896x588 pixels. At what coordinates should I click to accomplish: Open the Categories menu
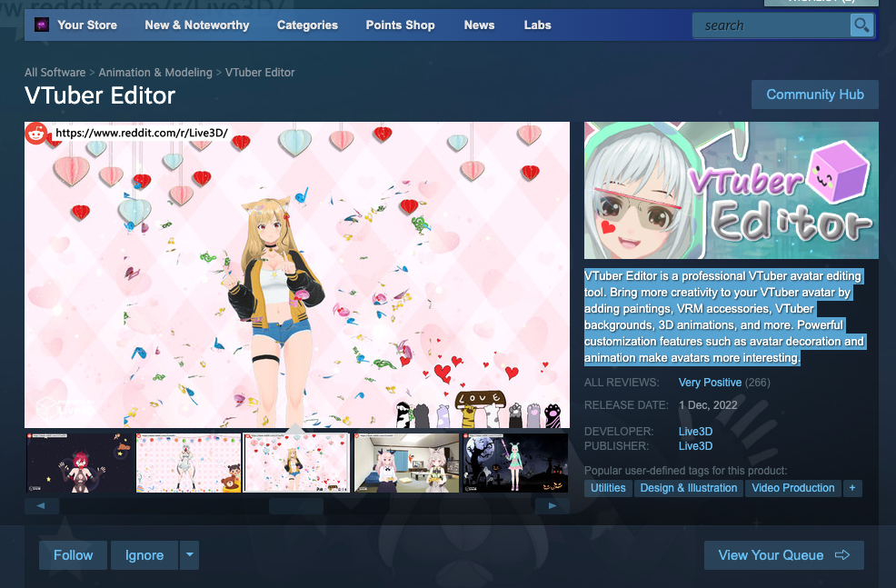[x=307, y=25]
